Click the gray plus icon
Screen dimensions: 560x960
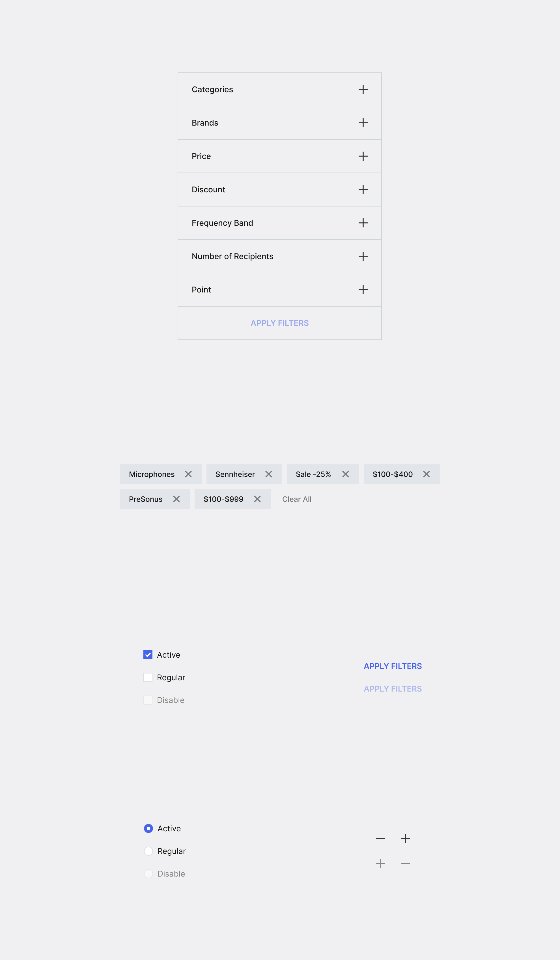381,864
